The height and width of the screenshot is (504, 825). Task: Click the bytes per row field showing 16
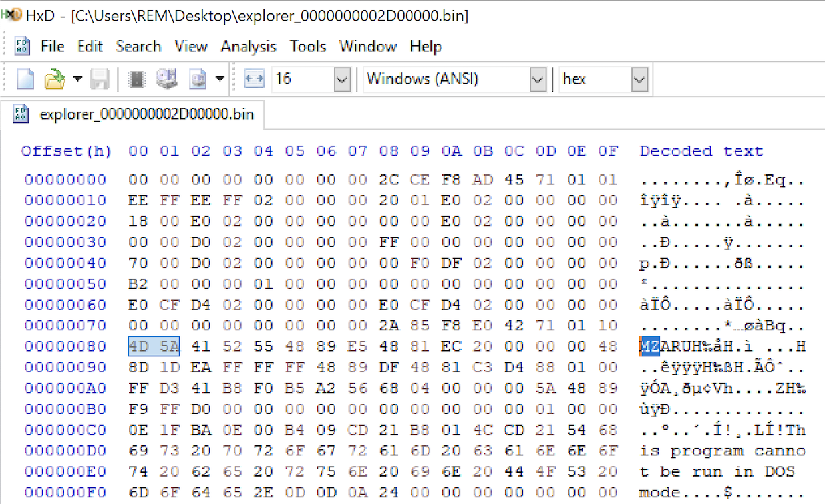pos(302,79)
